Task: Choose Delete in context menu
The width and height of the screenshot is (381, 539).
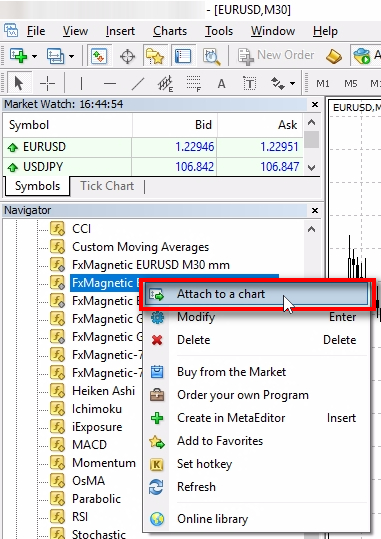Action: tap(257, 340)
